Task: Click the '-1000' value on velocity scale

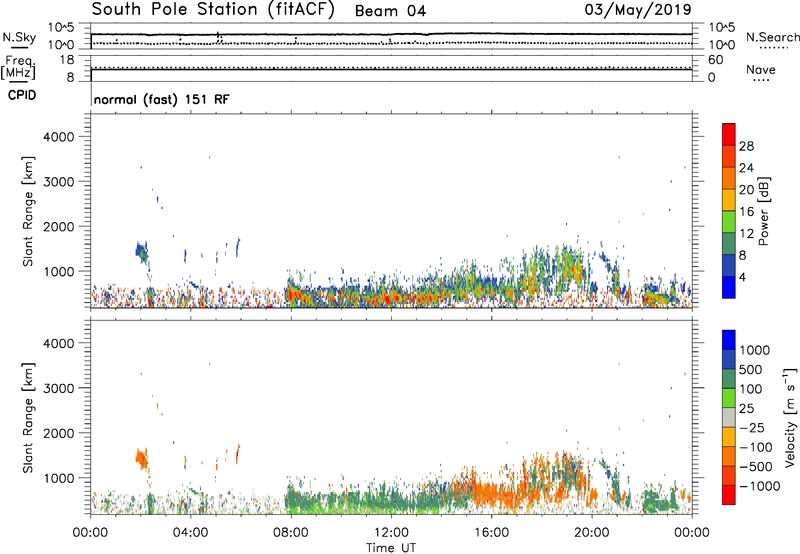Action: coord(759,486)
